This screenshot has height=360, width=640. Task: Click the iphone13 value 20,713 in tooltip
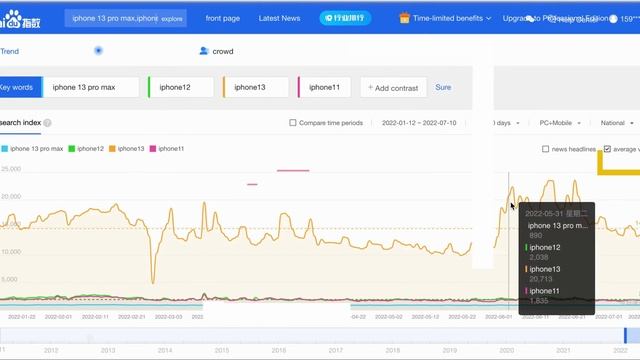coord(541,279)
